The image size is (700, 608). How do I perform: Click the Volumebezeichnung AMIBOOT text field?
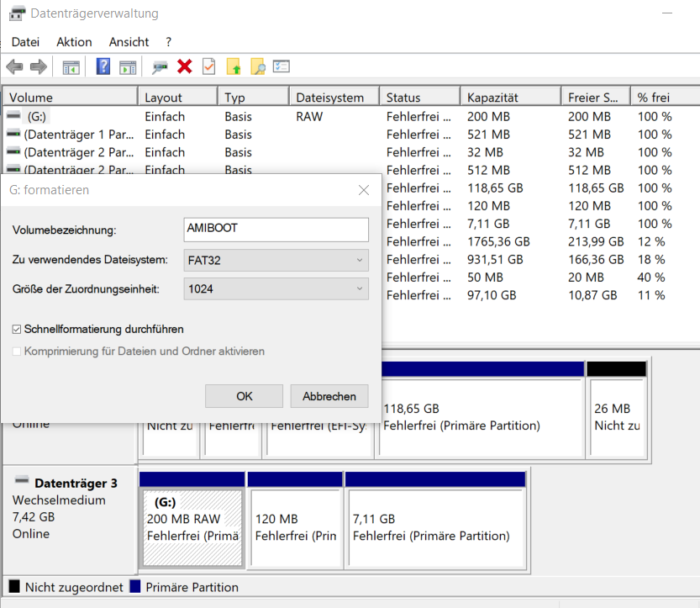click(x=276, y=230)
